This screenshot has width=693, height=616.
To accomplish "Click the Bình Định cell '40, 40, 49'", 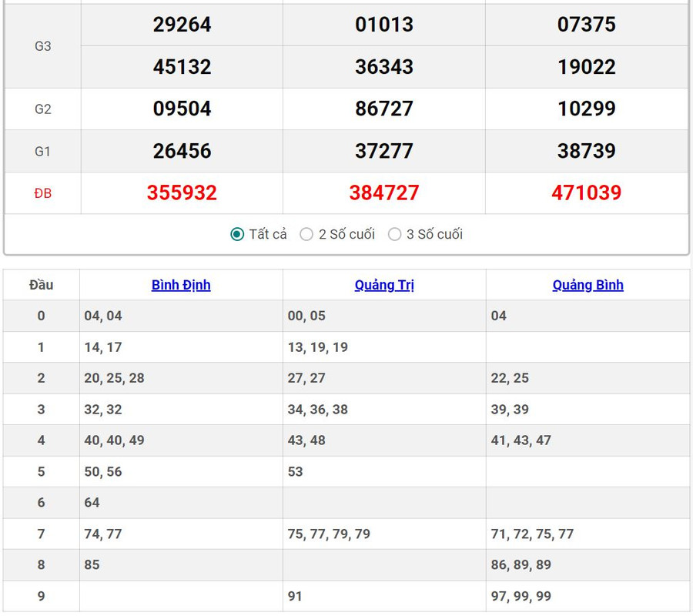I will pyautogui.click(x=114, y=440).
